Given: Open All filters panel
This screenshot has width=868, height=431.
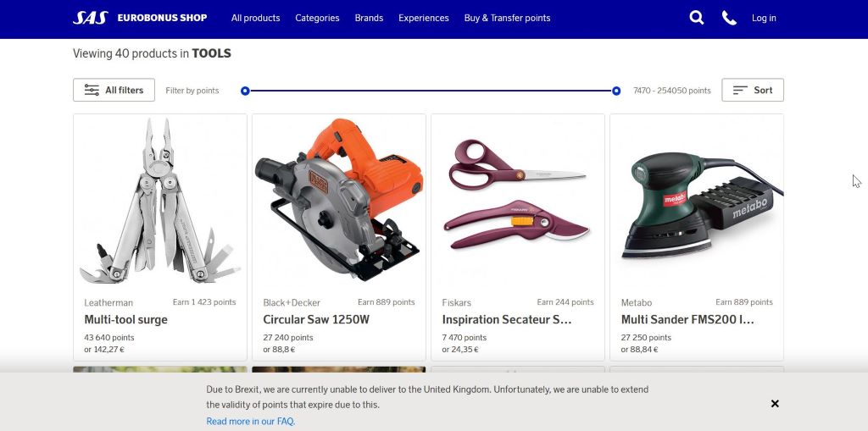Looking at the screenshot, I should coord(114,91).
